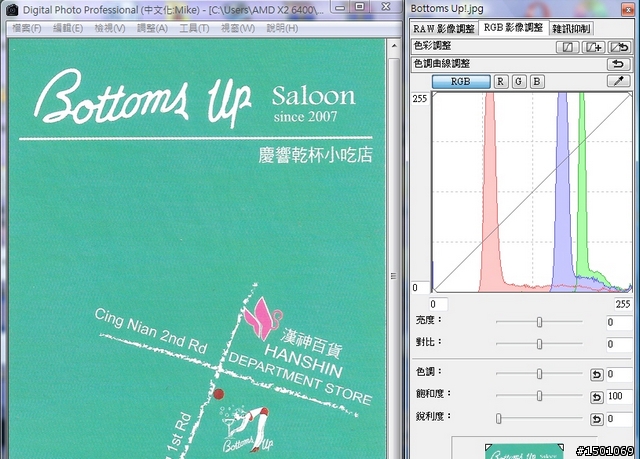Select the G channel button
The height and width of the screenshot is (459, 640).
pyautogui.click(x=519, y=82)
